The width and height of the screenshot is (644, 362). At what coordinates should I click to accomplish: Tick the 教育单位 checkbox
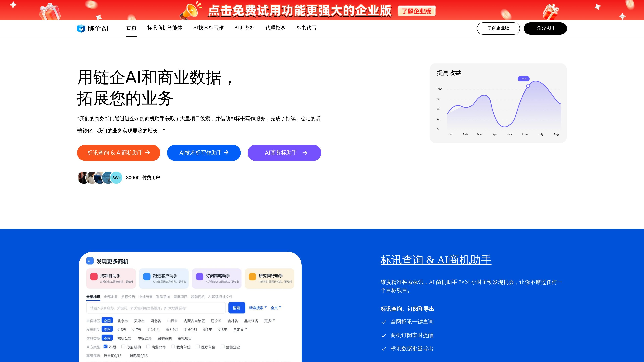[173, 347]
